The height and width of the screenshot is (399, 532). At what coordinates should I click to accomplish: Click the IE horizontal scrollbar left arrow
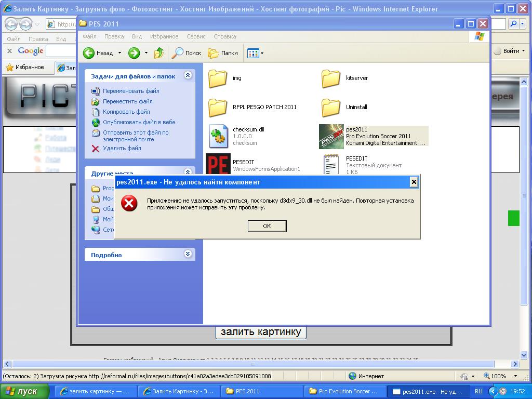7,364
